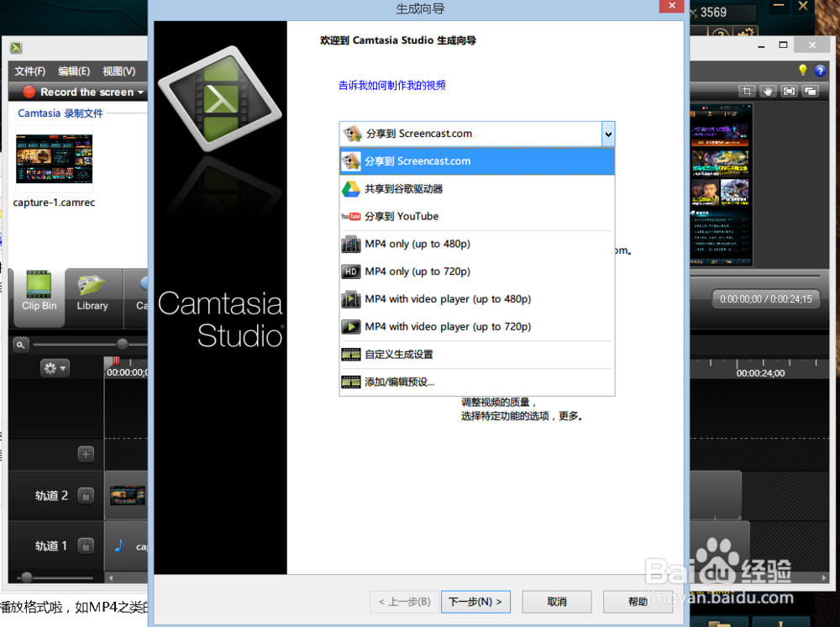Click the HD icon for 720p MP4
This screenshot has width=840, height=627.
point(351,271)
